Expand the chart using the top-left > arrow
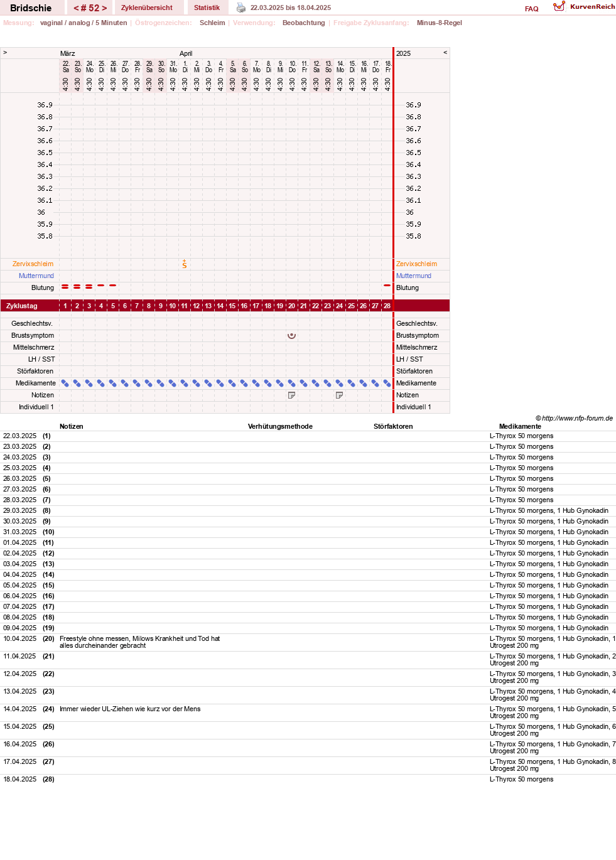 point(5,53)
